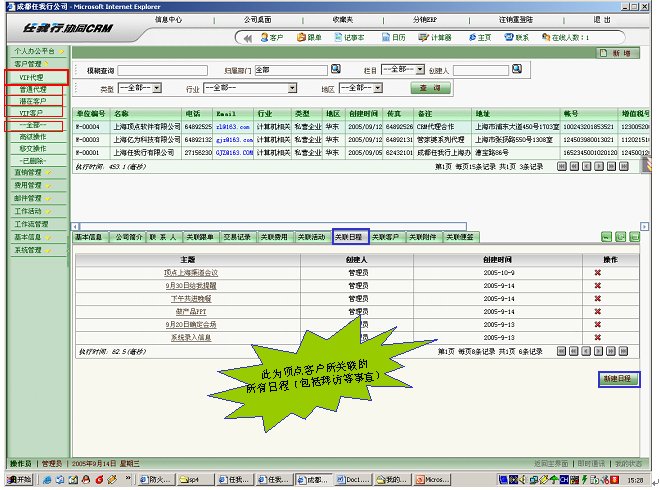The image size is (660, 490).
Task: Expand 直销管理 in the left sidebar
Action: [x=31, y=172]
